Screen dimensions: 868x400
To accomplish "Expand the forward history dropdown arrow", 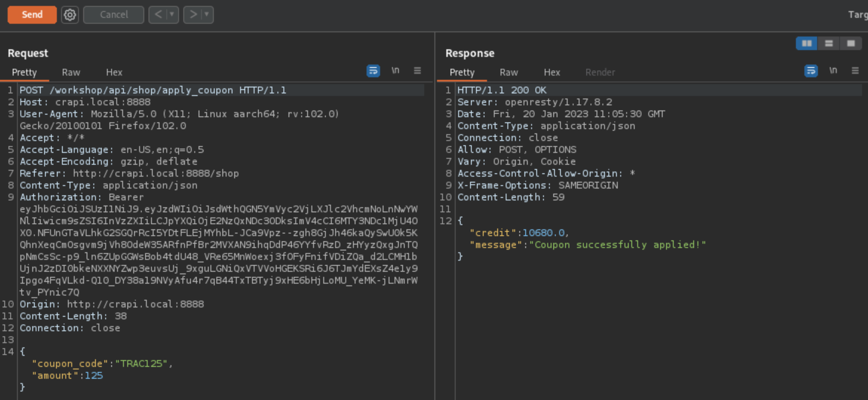I will [207, 15].
